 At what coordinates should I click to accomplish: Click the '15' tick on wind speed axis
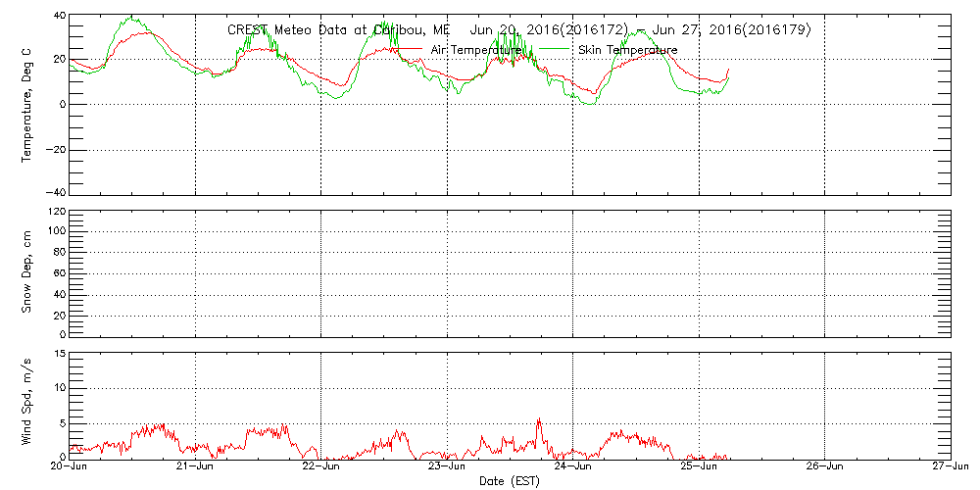coord(59,354)
